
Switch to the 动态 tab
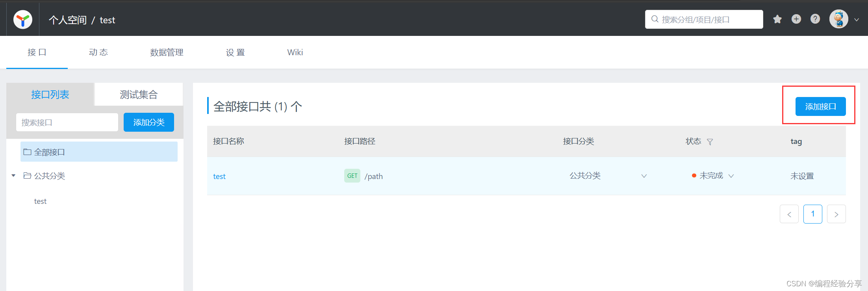(x=98, y=52)
